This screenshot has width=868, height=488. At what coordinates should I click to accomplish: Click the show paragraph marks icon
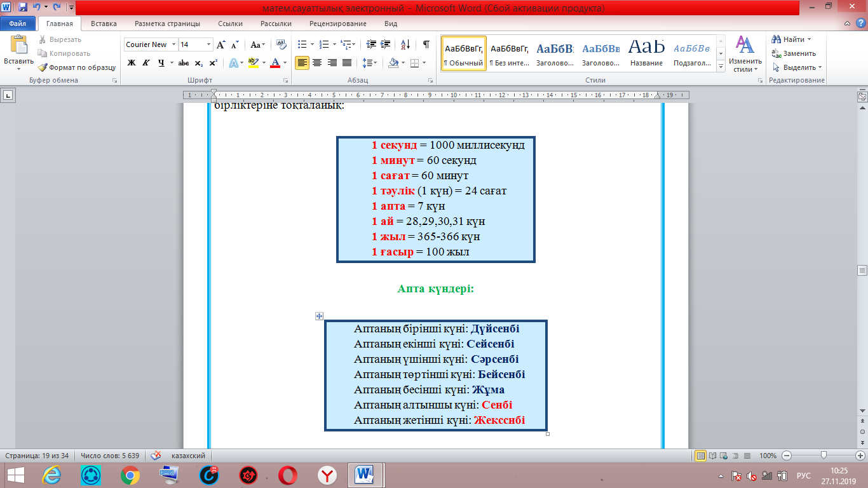tap(426, 44)
